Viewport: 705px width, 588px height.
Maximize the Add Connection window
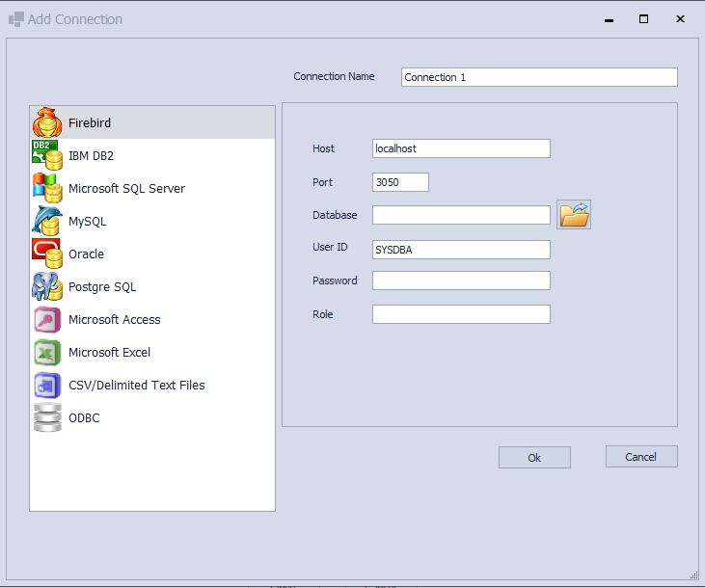pyautogui.click(x=644, y=19)
